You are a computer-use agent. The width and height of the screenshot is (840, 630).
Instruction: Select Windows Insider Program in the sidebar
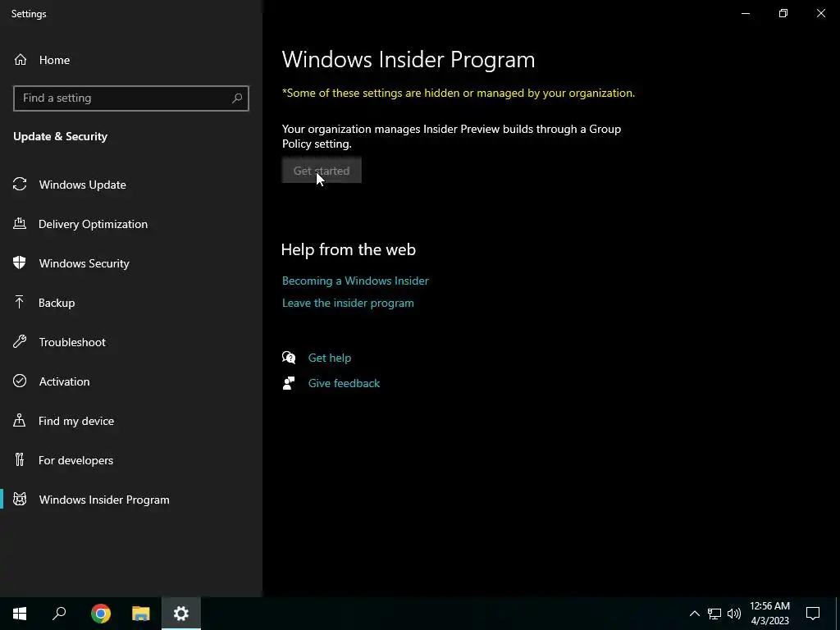[104, 500]
